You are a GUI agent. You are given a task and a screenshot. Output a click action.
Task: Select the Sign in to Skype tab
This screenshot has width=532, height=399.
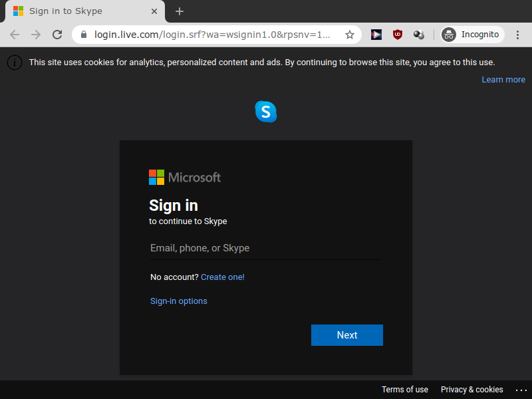[x=85, y=11]
